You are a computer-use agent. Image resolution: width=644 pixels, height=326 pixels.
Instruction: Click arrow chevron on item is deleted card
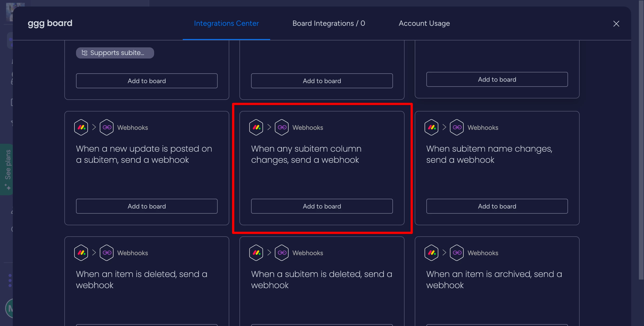tap(94, 252)
